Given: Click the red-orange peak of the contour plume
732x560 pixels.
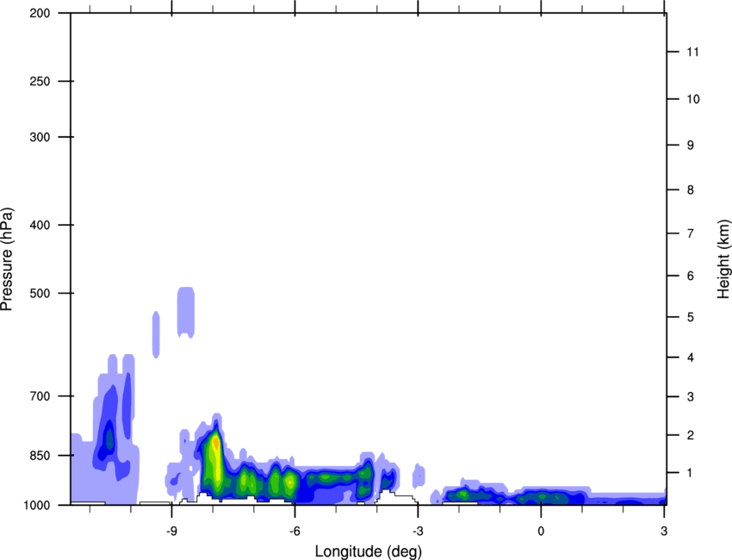Looking at the screenshot, I should [x=215, y=442].
